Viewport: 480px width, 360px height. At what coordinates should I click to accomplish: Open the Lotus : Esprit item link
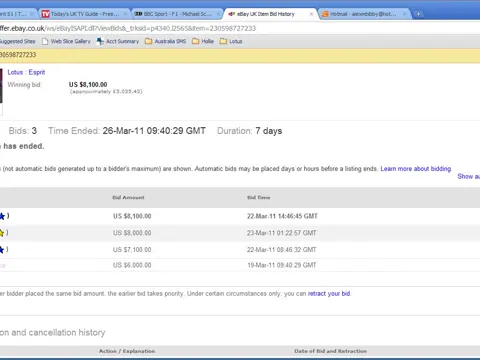coord(26,72)
